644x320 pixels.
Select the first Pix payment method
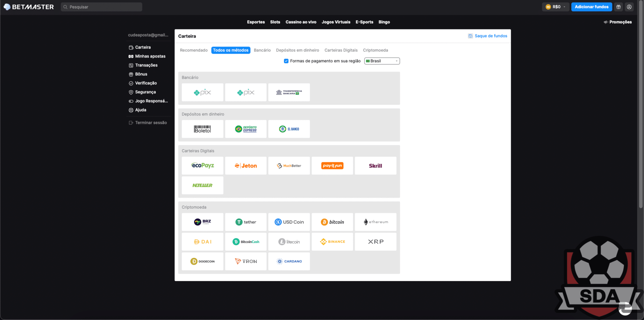pyautogui.click(x=203, y=92)
